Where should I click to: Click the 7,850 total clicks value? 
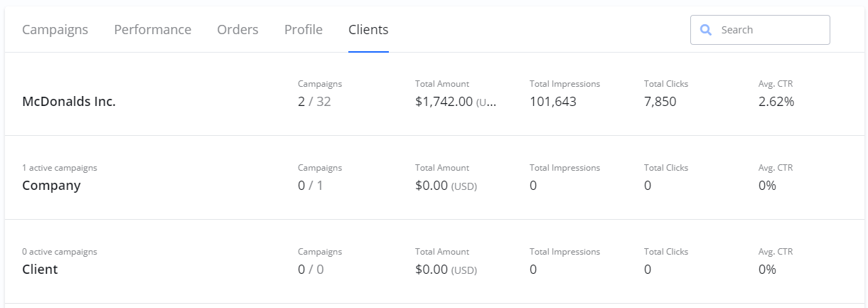[x=660, y=102]
